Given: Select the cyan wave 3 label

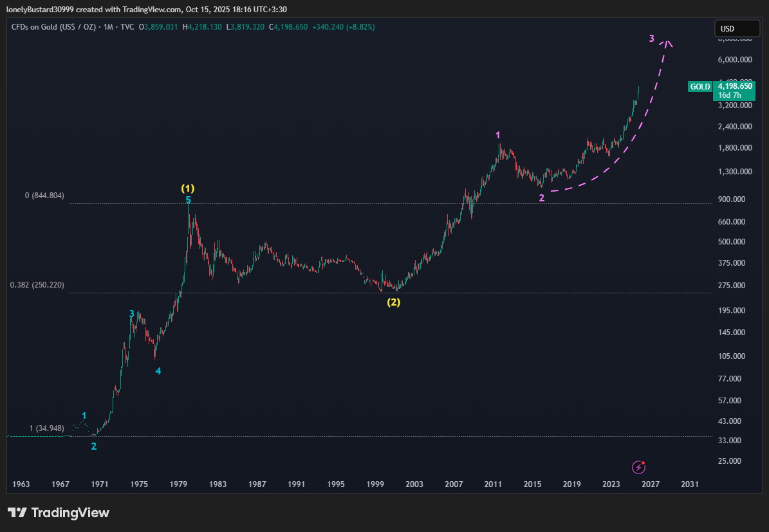Looking at the screenshot, I should pos(132,314).
